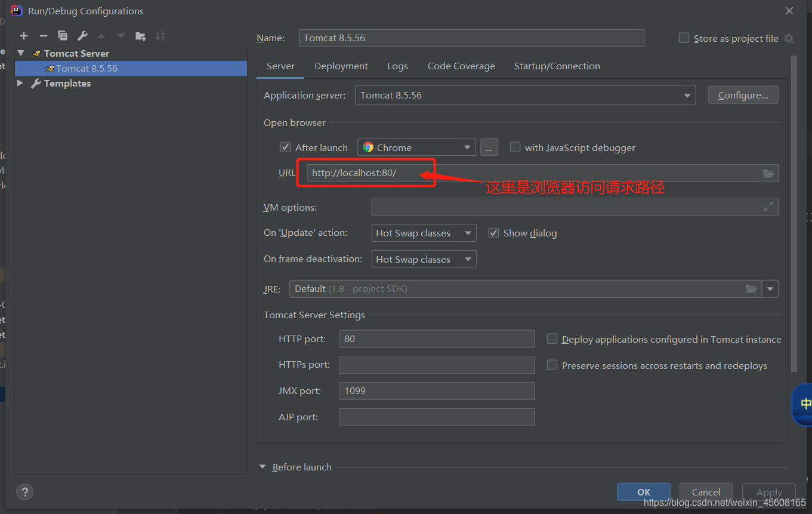Open JRE dropdown arrow
812x514 pixels.
(770, 289)
